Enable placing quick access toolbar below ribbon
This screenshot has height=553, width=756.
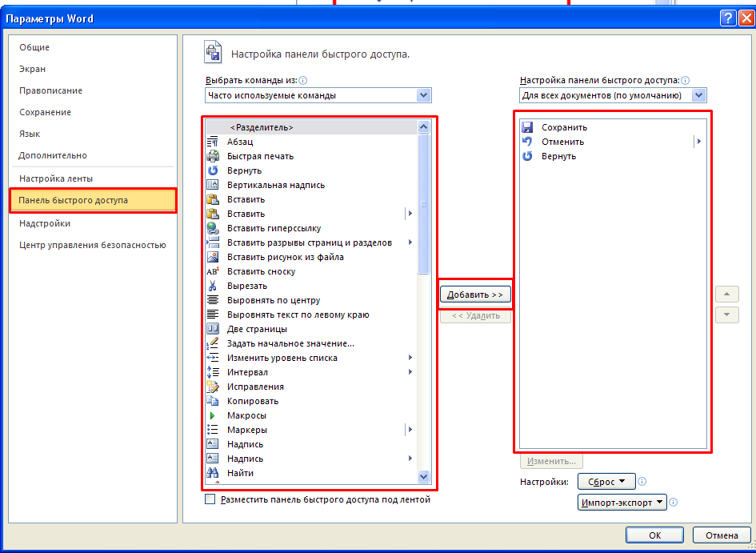210,499
